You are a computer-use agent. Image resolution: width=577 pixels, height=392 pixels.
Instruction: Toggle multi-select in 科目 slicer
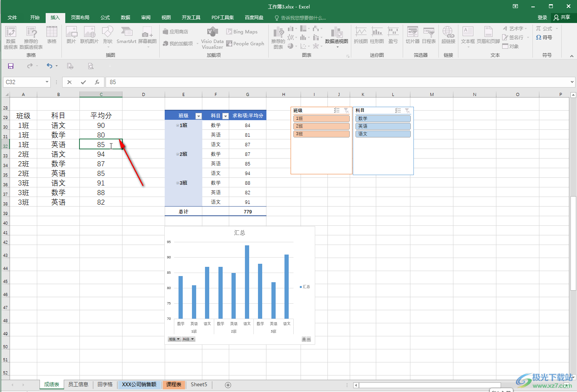tap(398, 111)
